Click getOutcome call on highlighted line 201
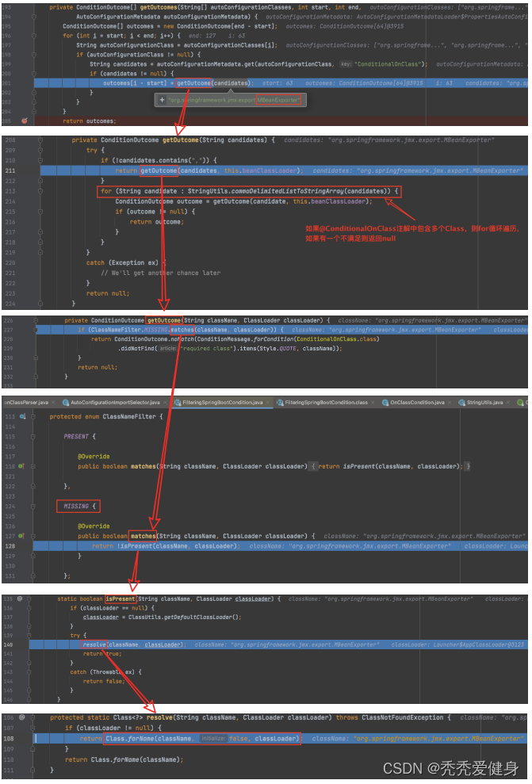The height and width of the screenshot is (784, 532). 193,82
